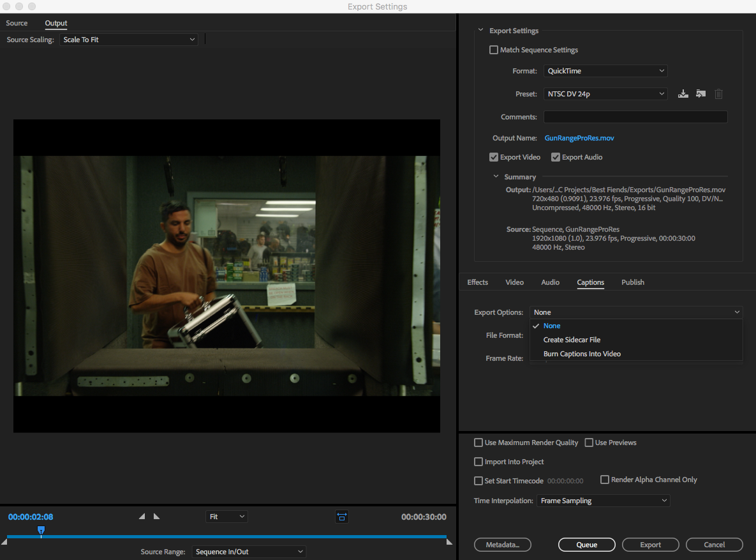756x560 pixels.
Task: Open the Time Interpolation dropdown
Action: (x=603, y=501)
